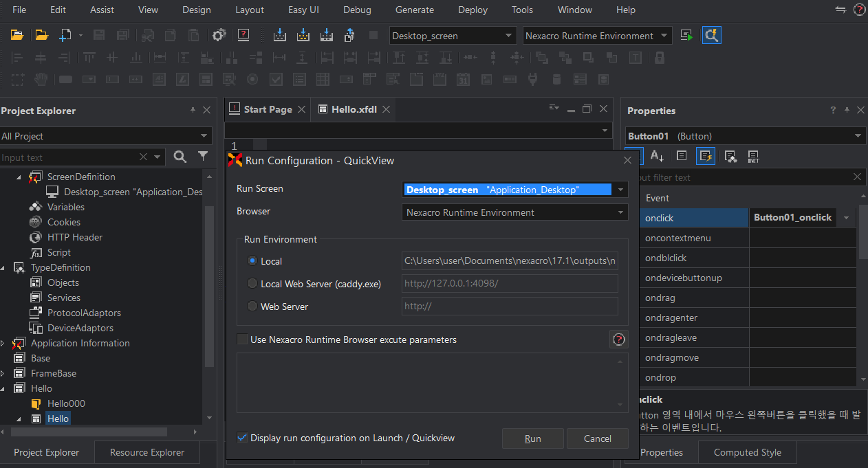This screenshot has width=868, height=468.
Task: Click the deploy upload icon in toolbar
Action: click(x=349, y=35)
